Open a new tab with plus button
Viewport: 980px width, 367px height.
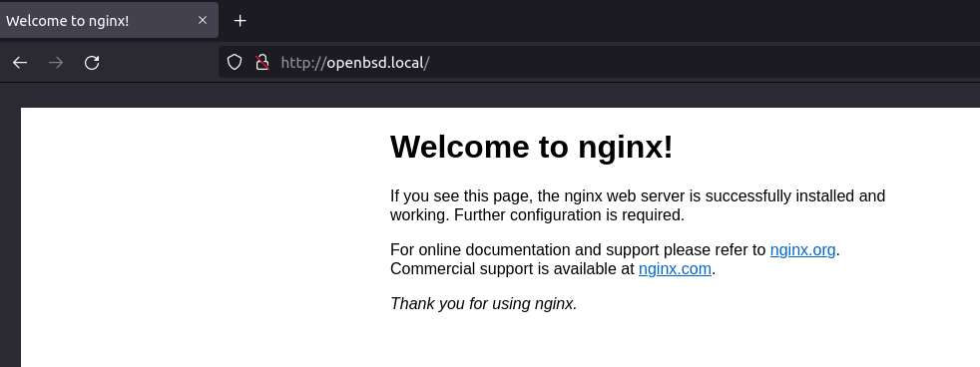tap(240, 21)
